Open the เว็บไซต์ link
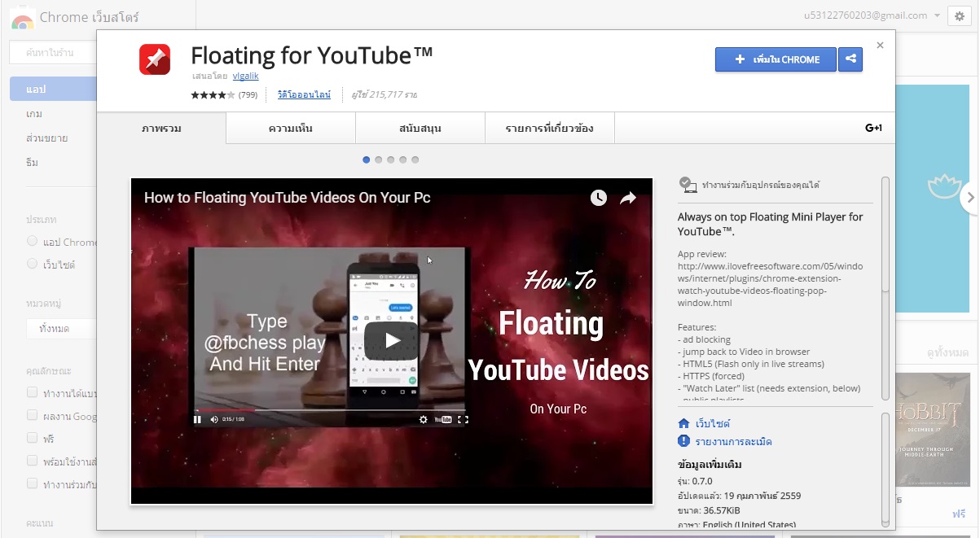 coord(713,424)
